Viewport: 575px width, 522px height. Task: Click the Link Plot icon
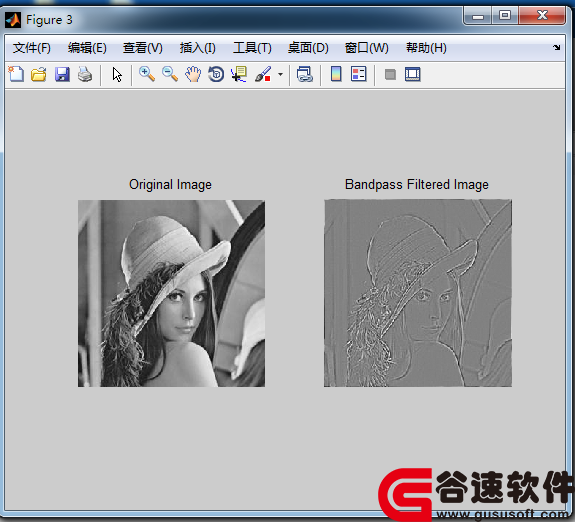point(305,74)
